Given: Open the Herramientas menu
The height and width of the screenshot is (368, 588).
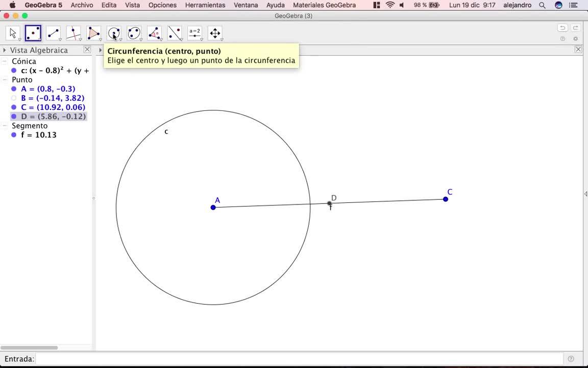Looking at the screenshot, I should pyautogui.click(x=205, y=5).
